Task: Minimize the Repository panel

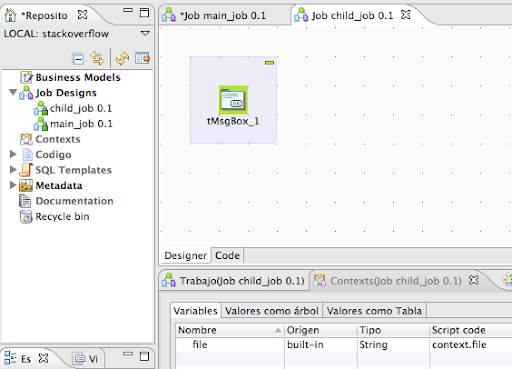Action: pyautogui.click(x=128, y=11)
